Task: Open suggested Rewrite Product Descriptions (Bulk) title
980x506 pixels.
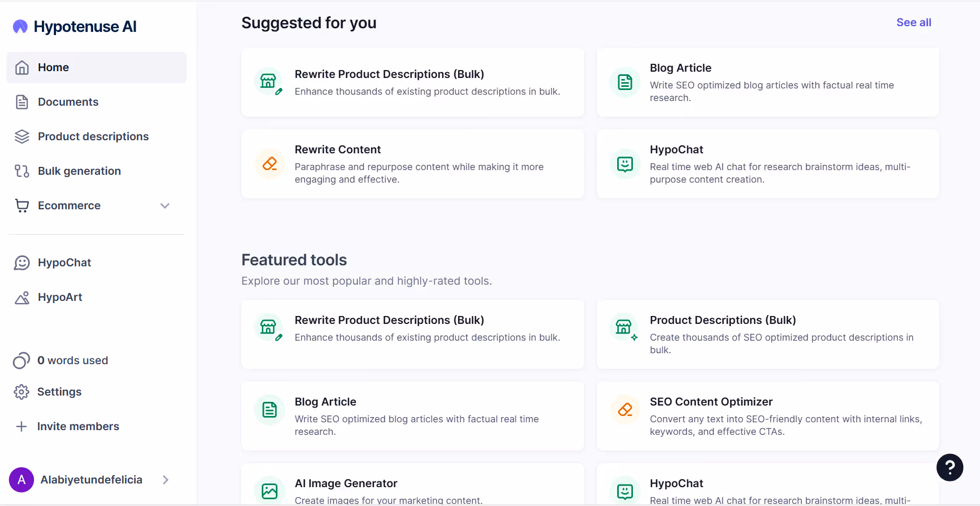Action: coord(389,74)
